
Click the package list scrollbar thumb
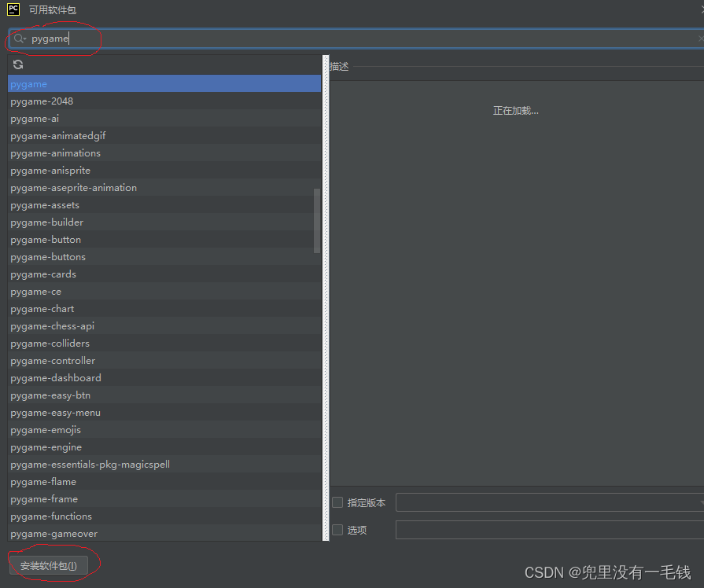(x=317, y=221)
